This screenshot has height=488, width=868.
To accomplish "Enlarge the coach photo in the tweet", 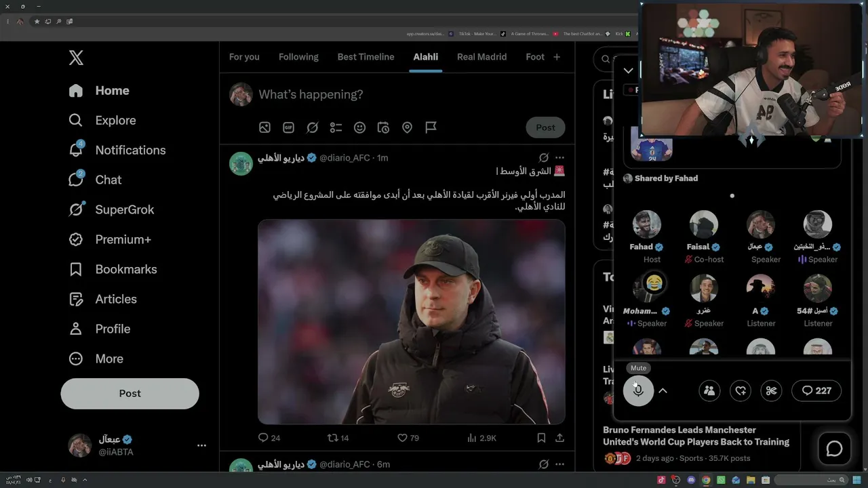I will [411, 322].
